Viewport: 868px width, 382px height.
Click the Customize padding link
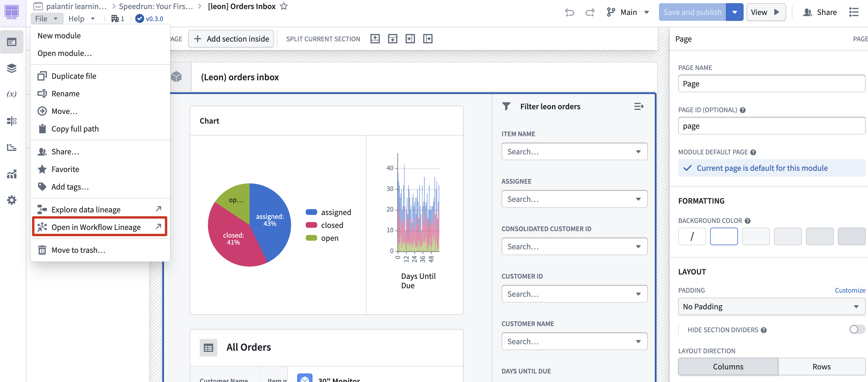[850, 290]
